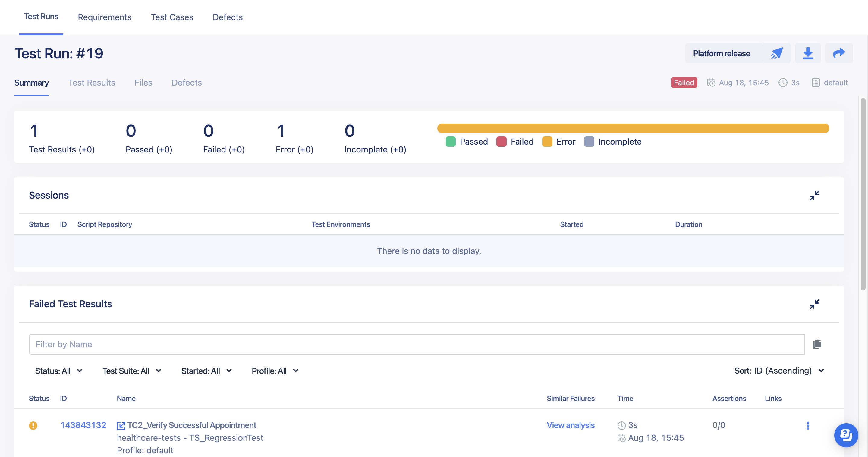Go to the Requirements section

coord(105,17)
